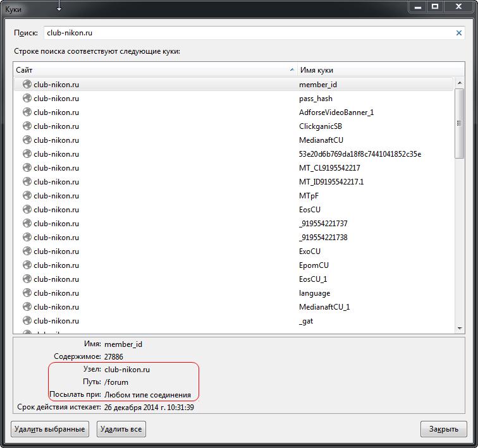This screenshot has width=478, height=448.
Task: Click the expiry date 26 декабря 2014
Action: (x=132, y=408)
